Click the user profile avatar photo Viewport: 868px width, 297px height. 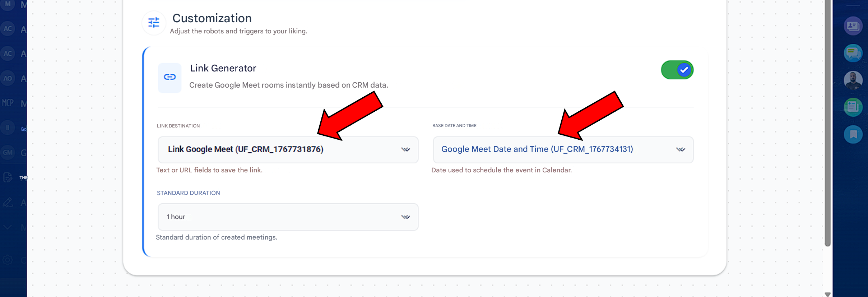coord(853,80)
